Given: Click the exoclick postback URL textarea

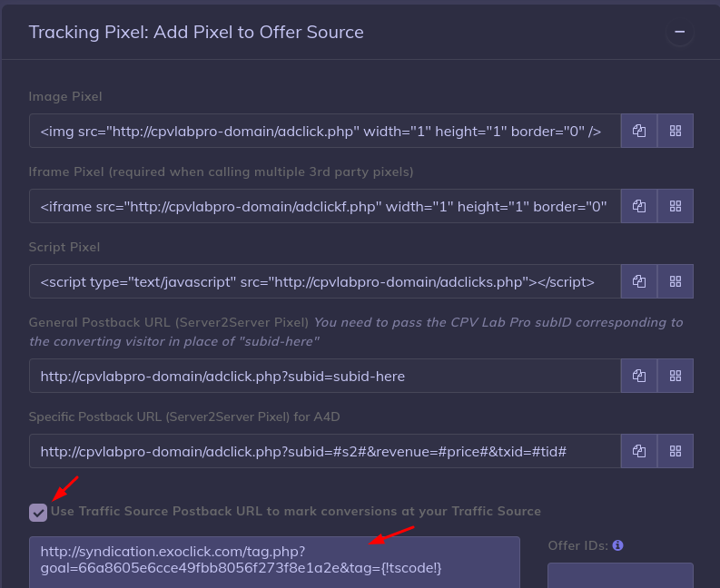Looking at the screenshot, I should [x=274, y=561].
